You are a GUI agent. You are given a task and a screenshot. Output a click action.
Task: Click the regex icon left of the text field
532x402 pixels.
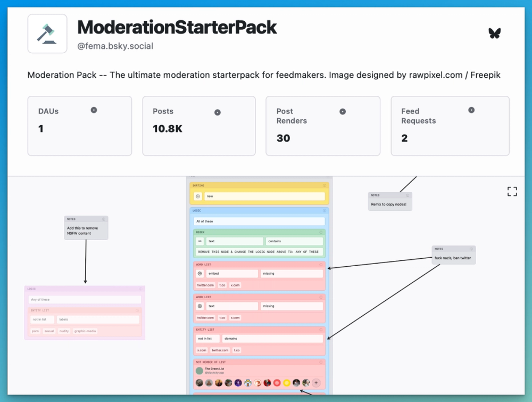point(200,241)
